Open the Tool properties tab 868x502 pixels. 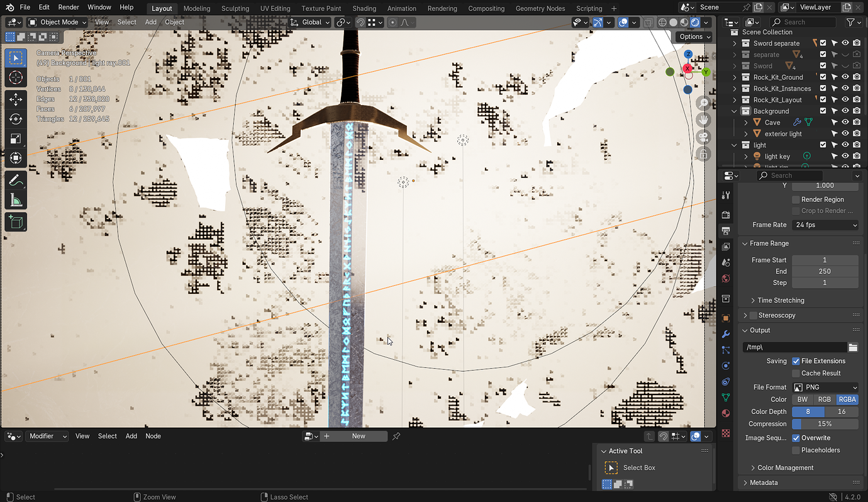726,195
